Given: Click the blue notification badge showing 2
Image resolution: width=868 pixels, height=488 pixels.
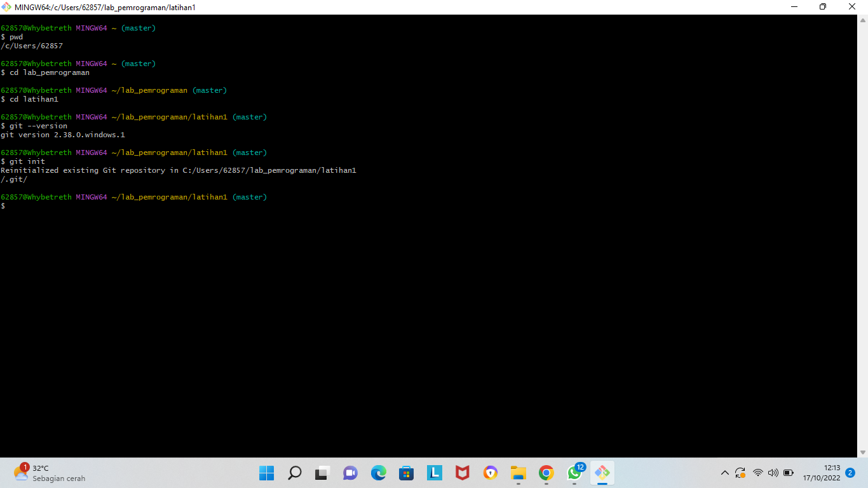Looking at the screenshot, I should tap(850, 473).
